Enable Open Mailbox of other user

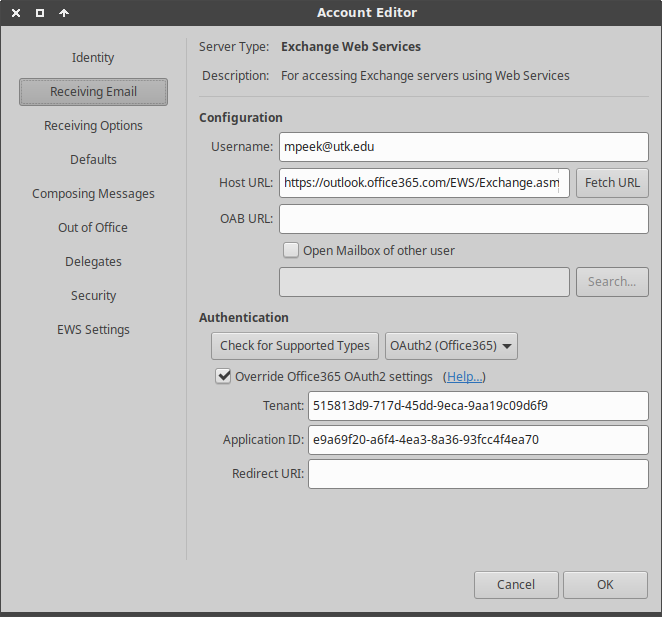[x=291, y=250]
